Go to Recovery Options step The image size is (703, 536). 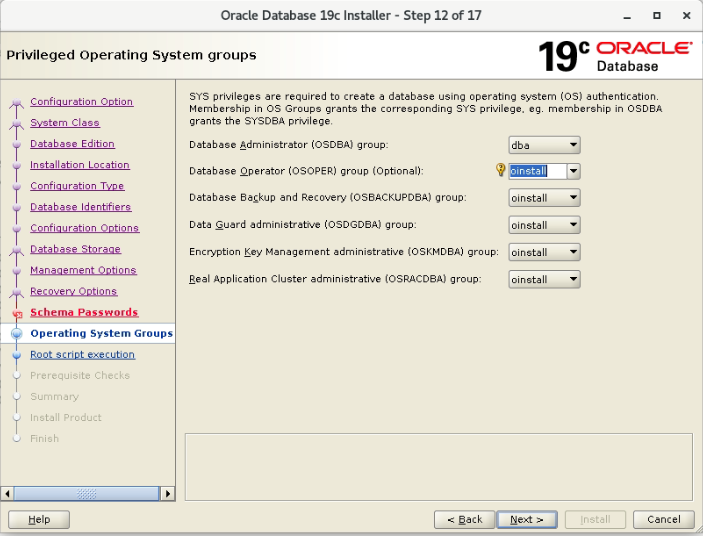74,291
